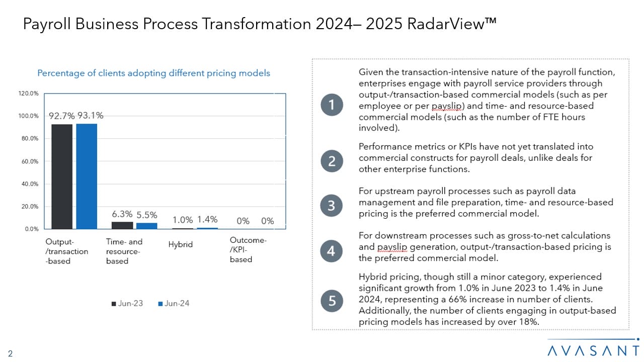This screenshot has height=362, width=644.
Task: Click the Outcome-/KPI-based axis label
Action: click(x=248, y=250)
